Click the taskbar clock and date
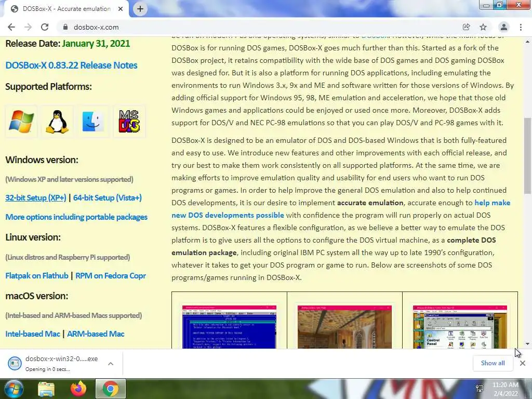532x399 pixels. [505, 389]
